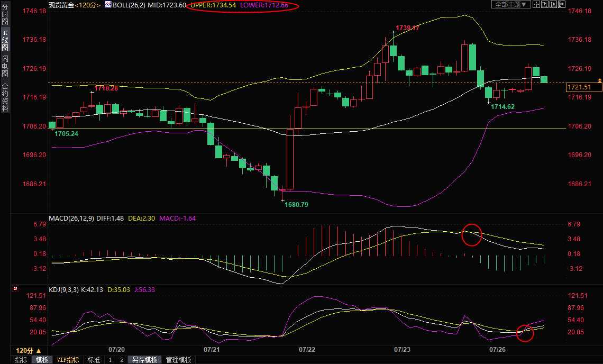Select the 指标 tab at bottom

[x=21, y=360]
